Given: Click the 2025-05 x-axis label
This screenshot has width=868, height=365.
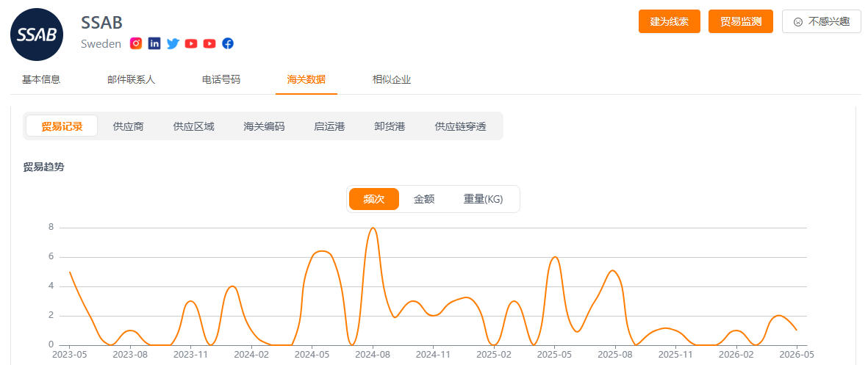Looking at the screenshot, I should point(555,354).
